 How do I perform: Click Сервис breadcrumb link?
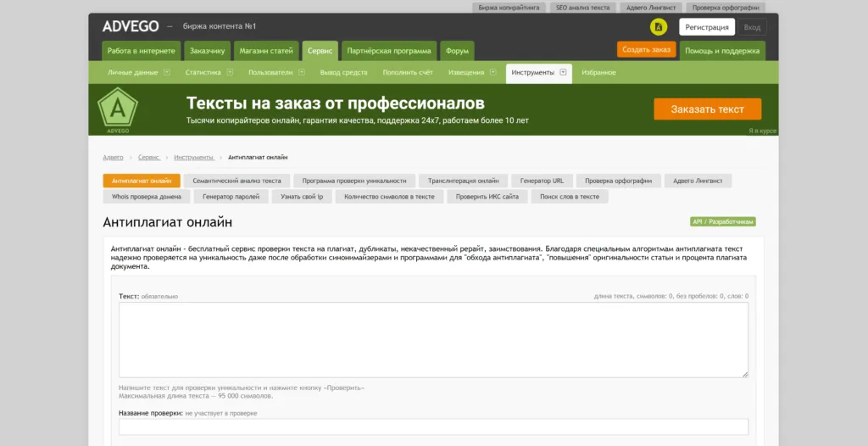point(149,158)
